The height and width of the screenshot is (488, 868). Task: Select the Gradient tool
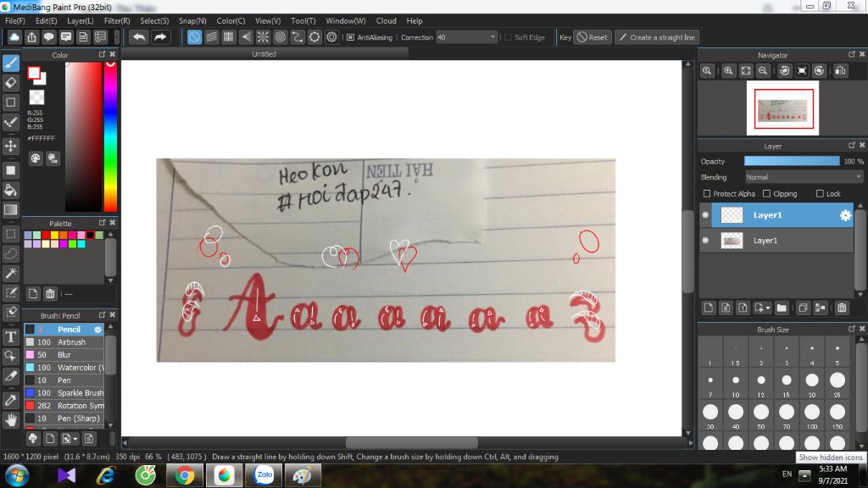[10, 210]
